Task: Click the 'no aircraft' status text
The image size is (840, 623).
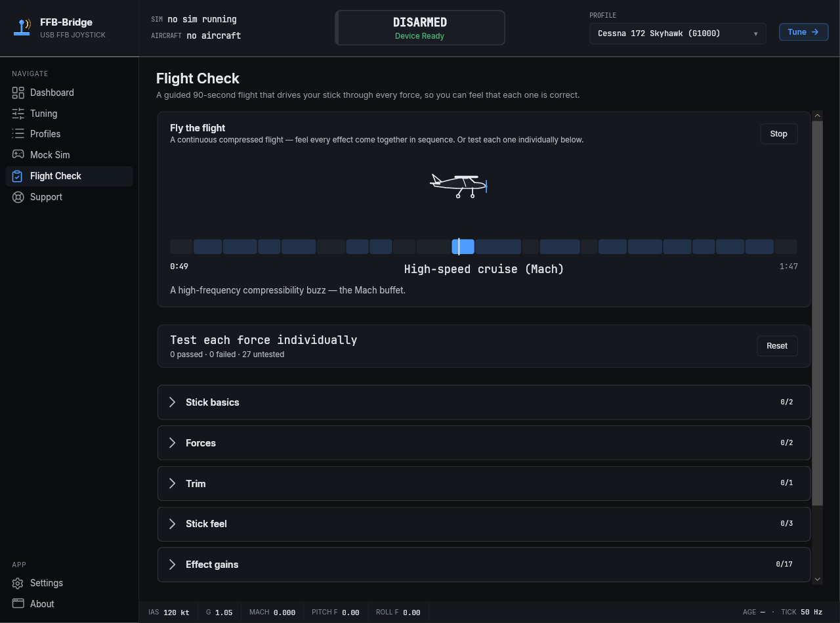Action: pyautogui.click(x=213, y=36)
